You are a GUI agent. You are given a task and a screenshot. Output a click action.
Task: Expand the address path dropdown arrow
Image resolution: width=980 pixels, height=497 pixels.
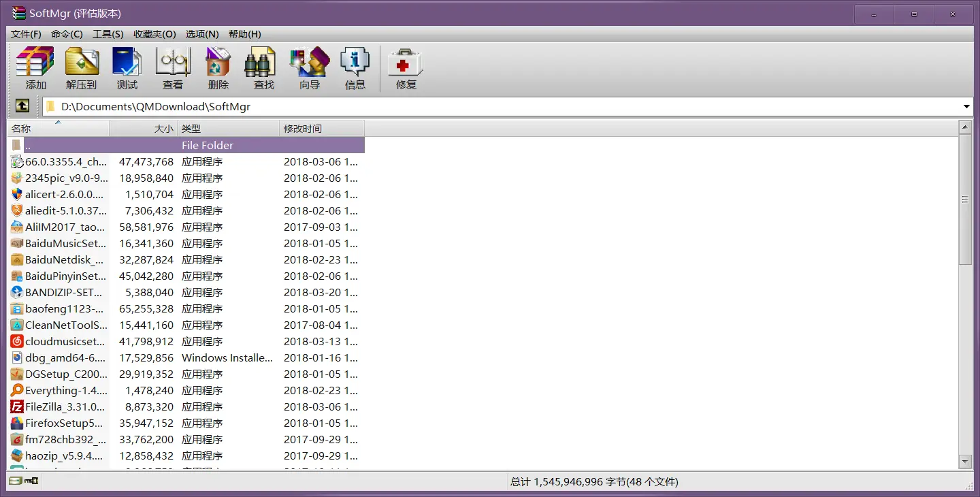coord(966,106)
